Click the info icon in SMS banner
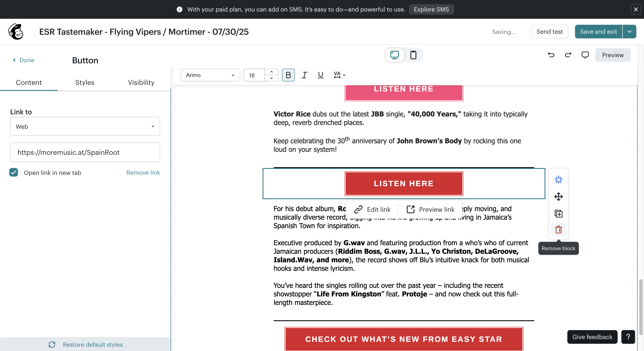 click(x=179, y=10)
